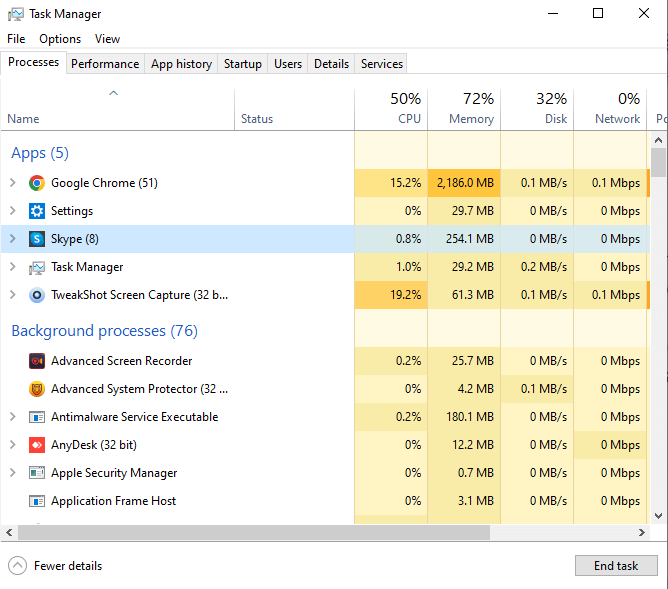The height and width of the screenshot is (589, 668).
Task: Click the horizontal scrollbar thumb
Action: point(254,532)
